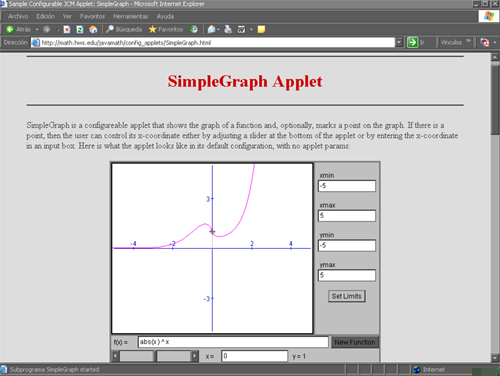Open the Favoritos star toolbar button

click(x=166, y=29)
